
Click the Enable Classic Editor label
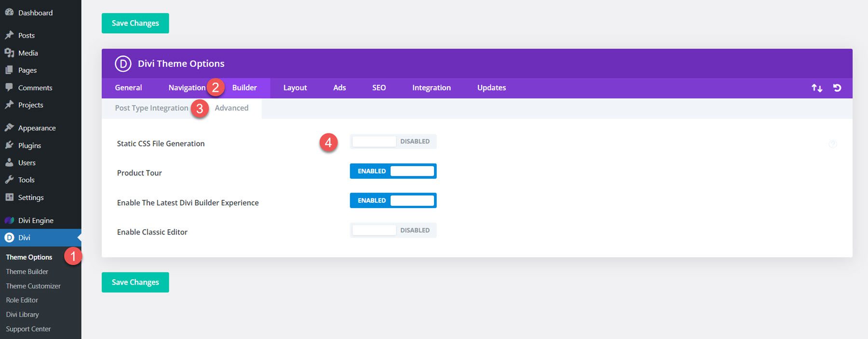point(152,232)
